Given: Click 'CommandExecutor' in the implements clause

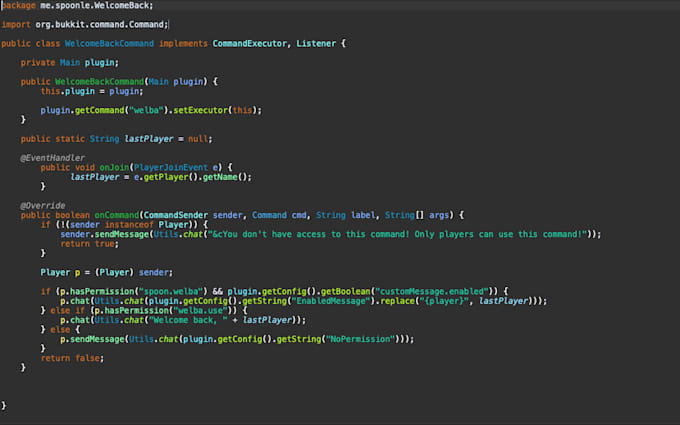Looking at the screenshot, I should point(249,44).
